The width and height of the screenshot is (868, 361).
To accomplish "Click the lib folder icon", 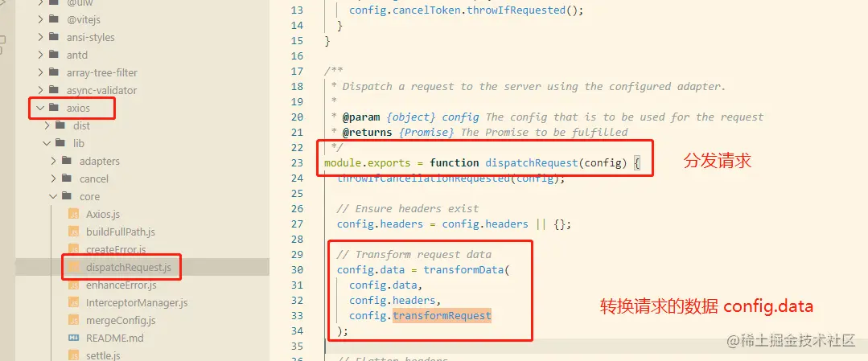I will click(x=60, y=143).
